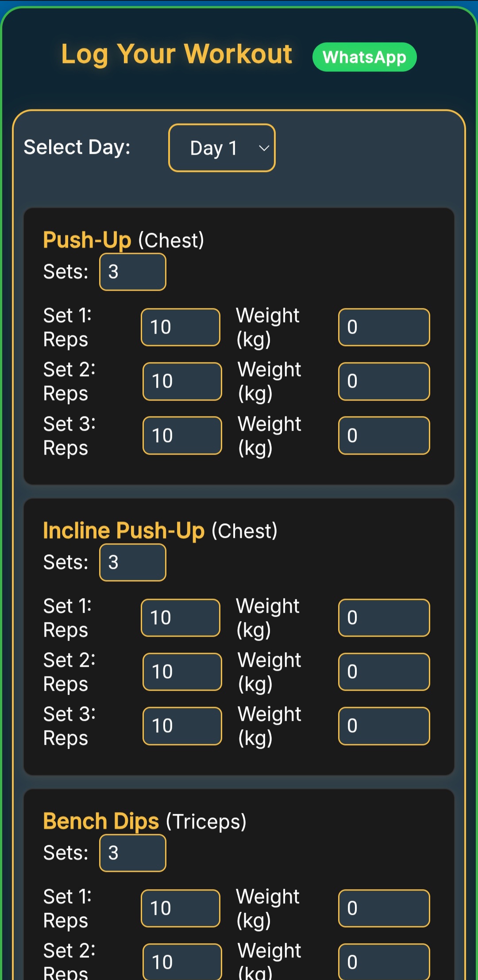
Task: Select Incline Push-Up Set 3 weight field
Action: click(x=384, y=726)
